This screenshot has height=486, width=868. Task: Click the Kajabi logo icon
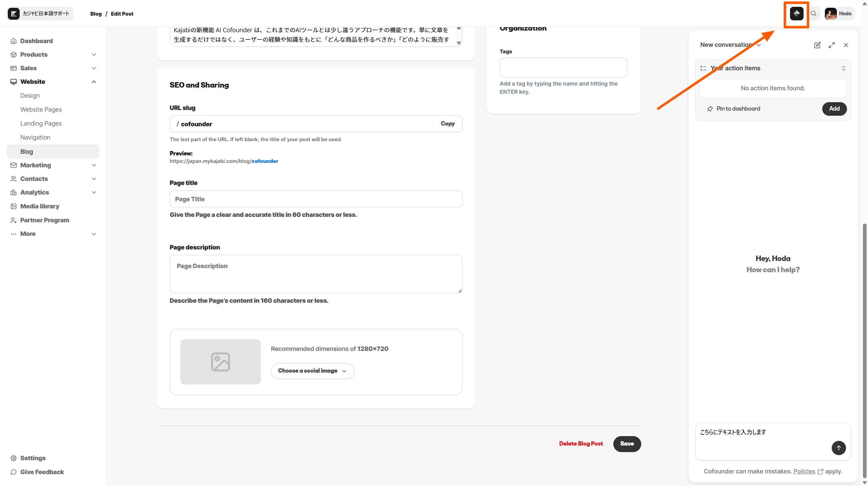pos(14,14)
